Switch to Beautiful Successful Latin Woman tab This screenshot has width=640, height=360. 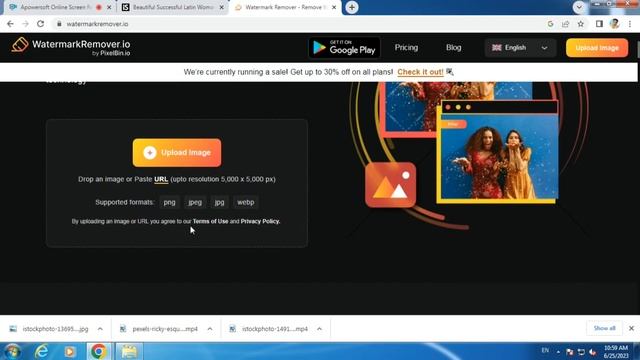[172, 7]
